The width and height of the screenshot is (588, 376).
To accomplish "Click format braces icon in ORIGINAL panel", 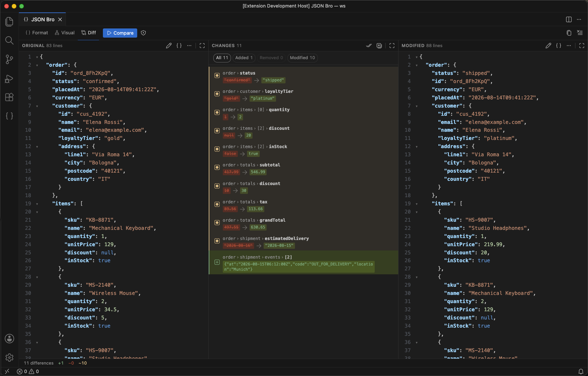I will 179,46.
